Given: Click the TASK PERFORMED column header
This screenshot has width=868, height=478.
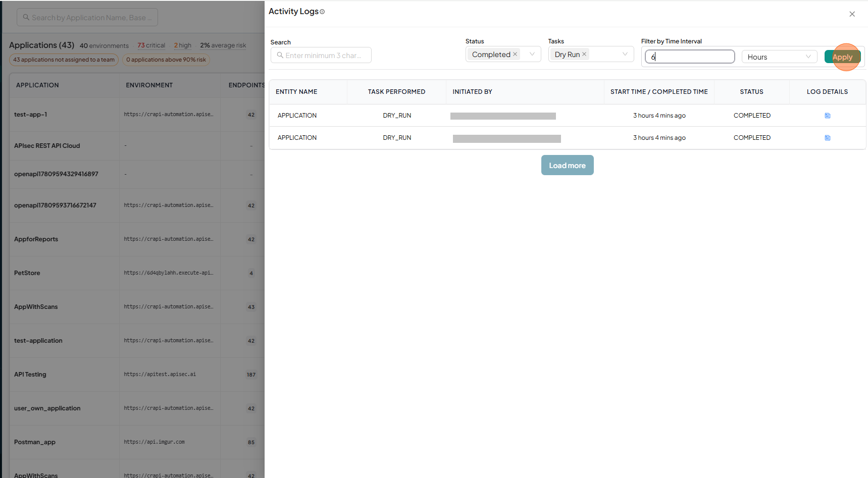Looking at the screenshot, I should 396,92.
